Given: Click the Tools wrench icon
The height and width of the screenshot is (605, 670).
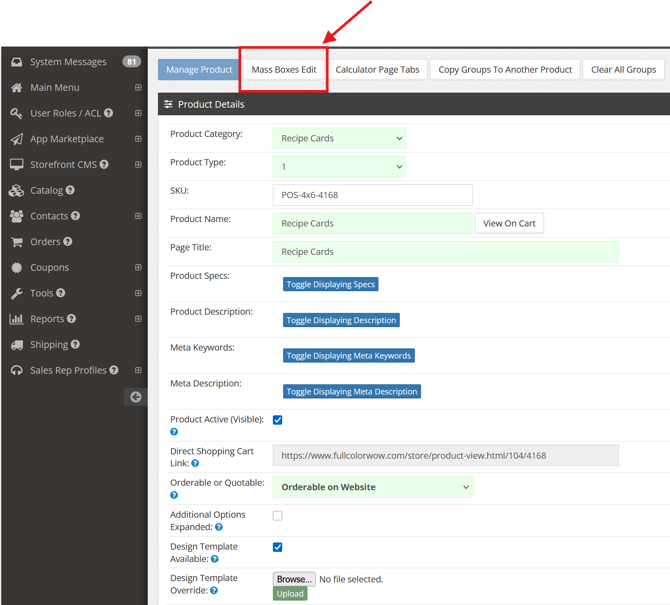Looking at the screenshot, I should tap(17, 293).
